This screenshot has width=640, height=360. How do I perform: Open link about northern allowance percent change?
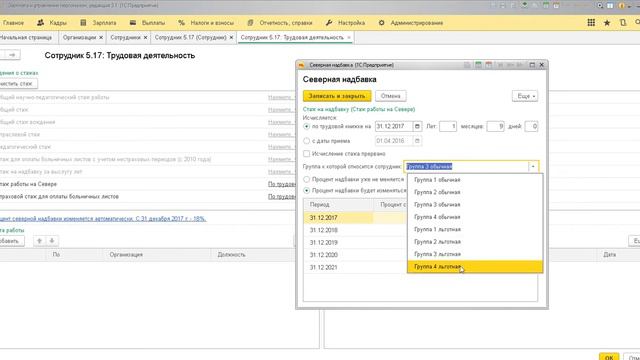103,219
